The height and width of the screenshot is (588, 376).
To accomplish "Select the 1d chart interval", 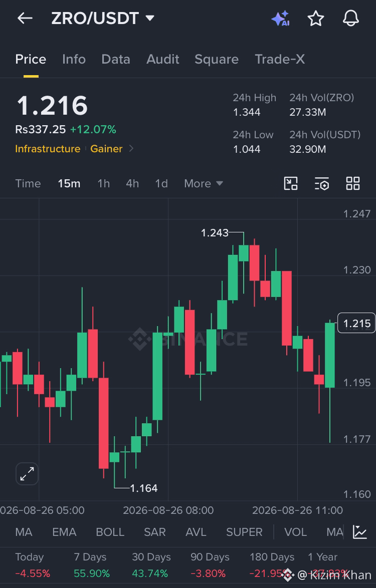I will (161, 183).
